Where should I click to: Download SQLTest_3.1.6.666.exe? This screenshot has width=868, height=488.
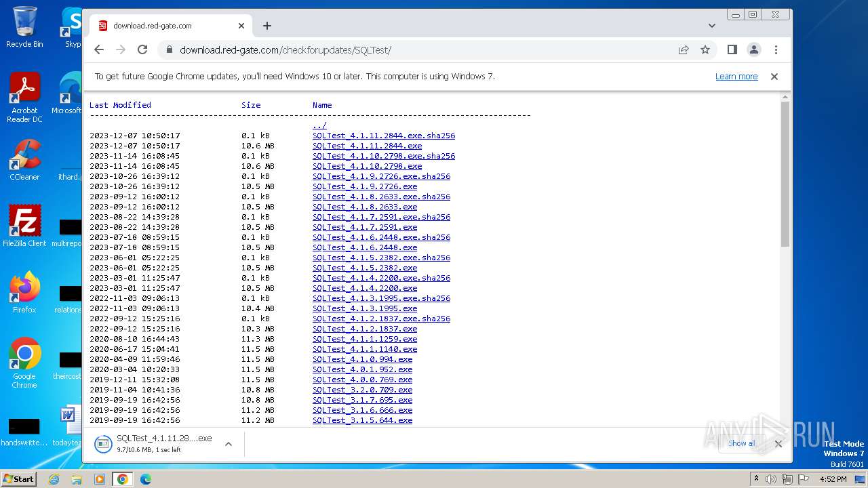[x=362, y=410]
